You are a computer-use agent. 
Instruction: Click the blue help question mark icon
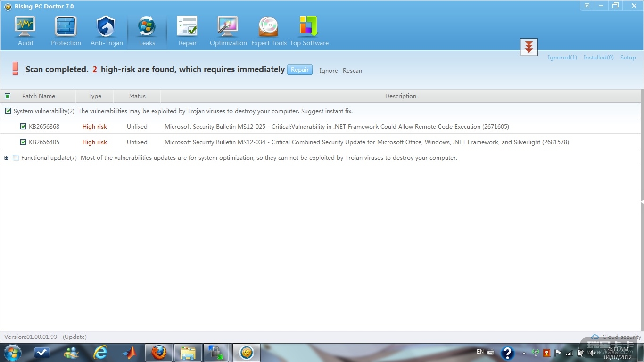[x=507, y=353]
